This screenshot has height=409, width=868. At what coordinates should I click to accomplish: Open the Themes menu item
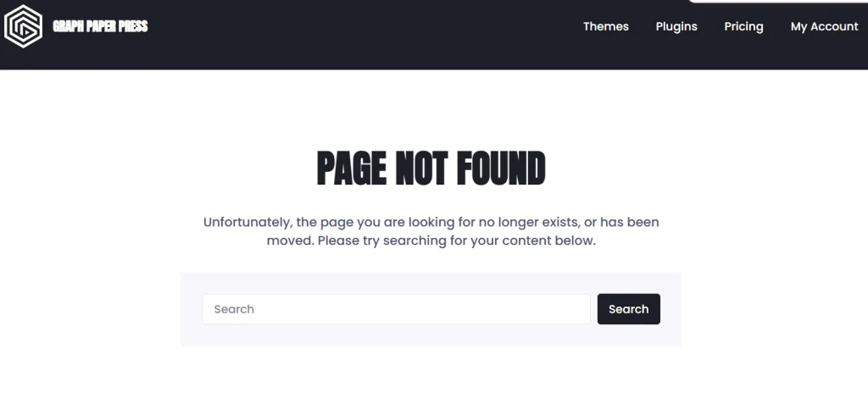tap(605, 26)
